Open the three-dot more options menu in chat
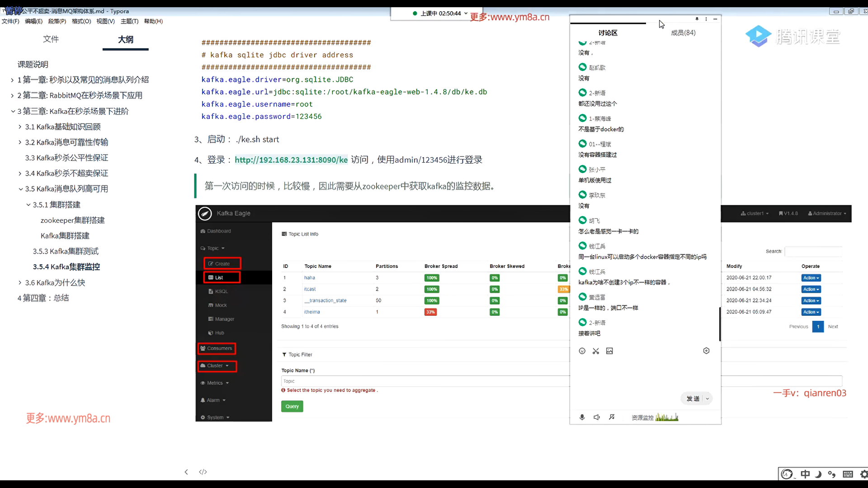 [706, 19]
